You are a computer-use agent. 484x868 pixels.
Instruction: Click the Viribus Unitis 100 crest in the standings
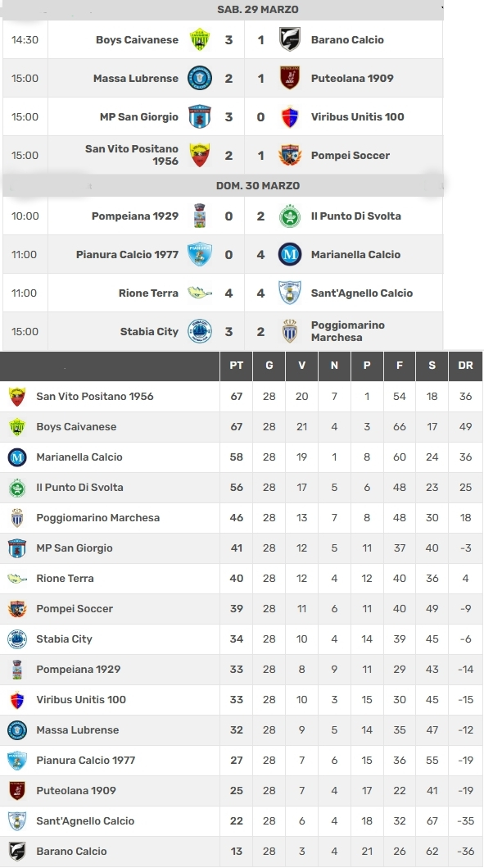pyautogui.click(x=17, y=700)
